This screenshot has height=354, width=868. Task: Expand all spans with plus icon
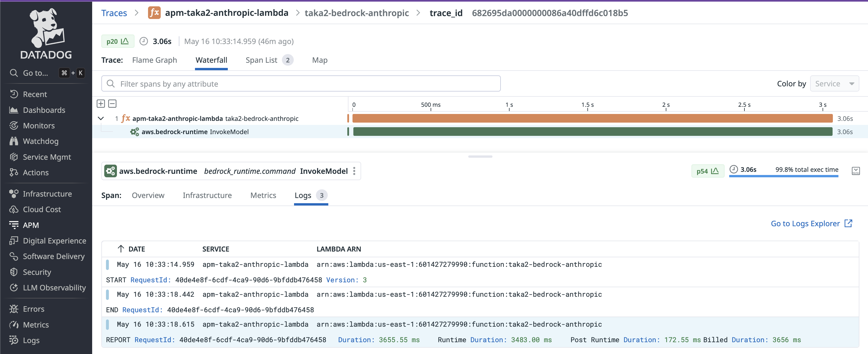[101, 103]
